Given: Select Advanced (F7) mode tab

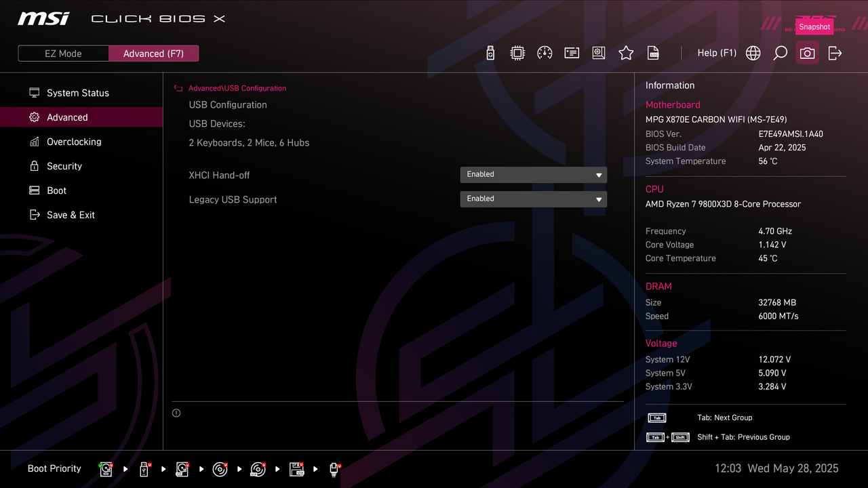Looking at the screenshot, I should point(153,54).
